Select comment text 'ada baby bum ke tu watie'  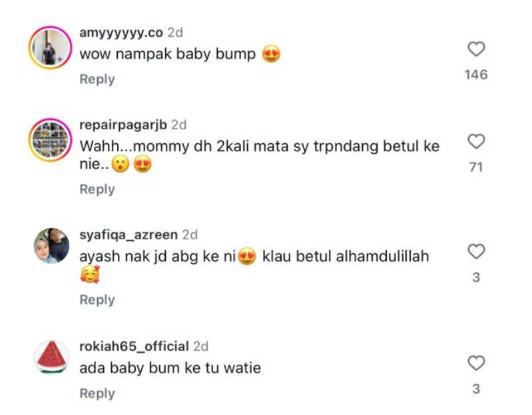pyautogui.click(x=170, y=368)
